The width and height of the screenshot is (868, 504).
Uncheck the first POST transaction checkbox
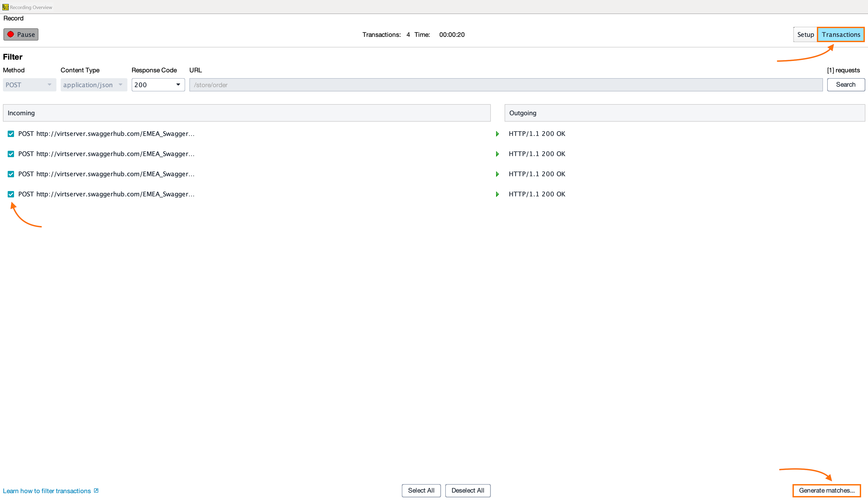(x=11, y=134)
